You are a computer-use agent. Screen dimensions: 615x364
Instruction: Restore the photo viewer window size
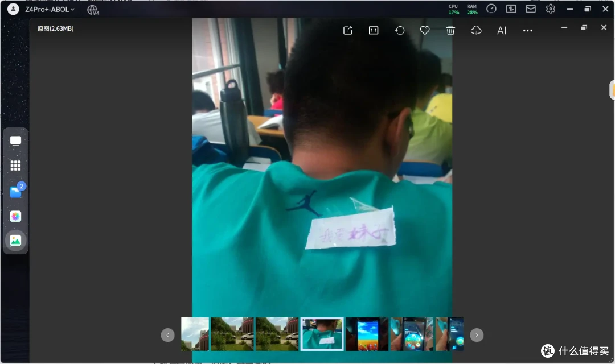(584, 27)
